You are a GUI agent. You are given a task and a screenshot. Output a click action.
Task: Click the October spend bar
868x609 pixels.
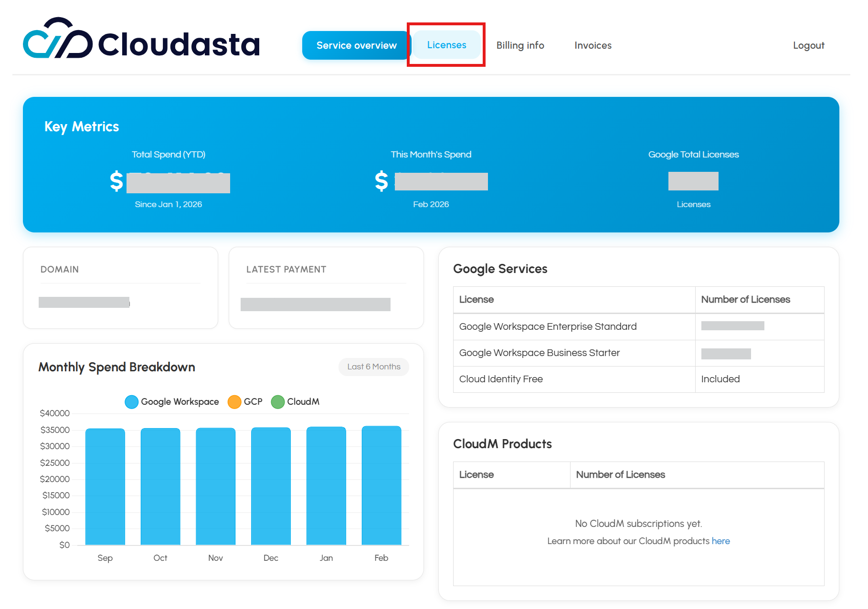160,486
